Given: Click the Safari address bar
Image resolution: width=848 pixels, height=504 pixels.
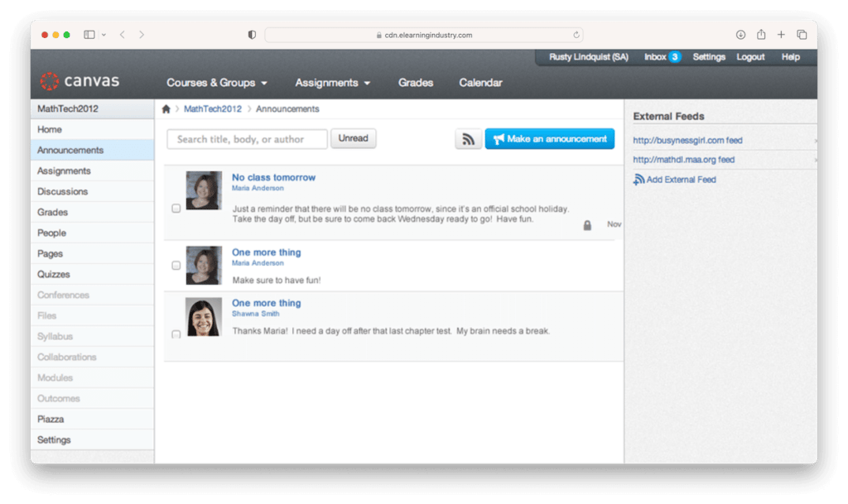Looking at the screenshot, I should 423,35.
